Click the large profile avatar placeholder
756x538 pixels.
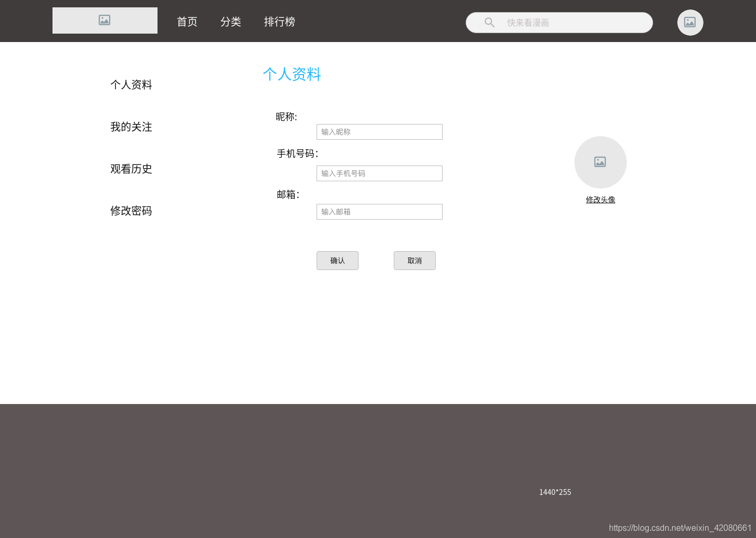tap(601, 162)
